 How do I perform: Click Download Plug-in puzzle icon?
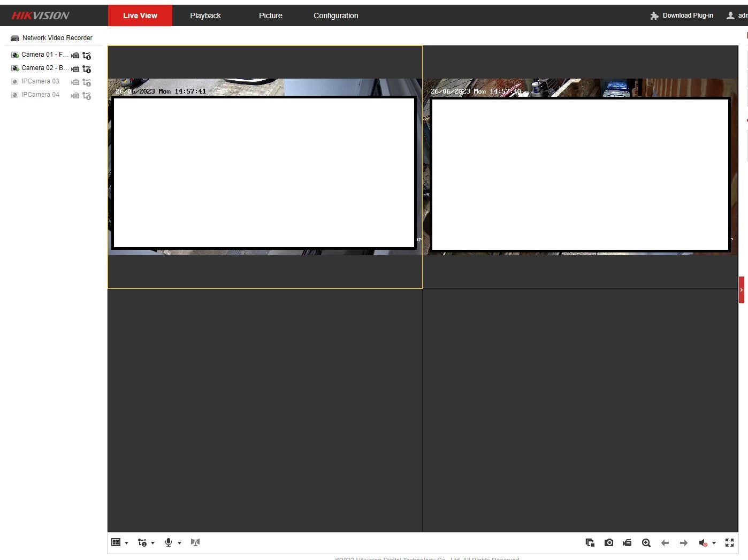click(654, 16)
